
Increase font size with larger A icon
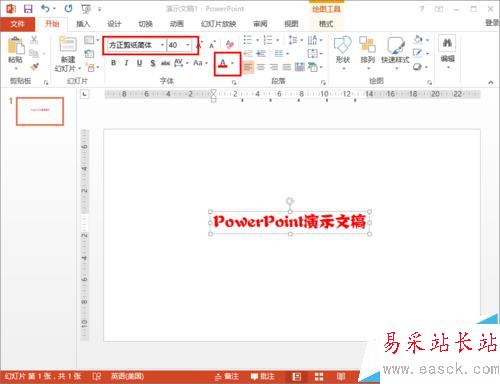200,44
